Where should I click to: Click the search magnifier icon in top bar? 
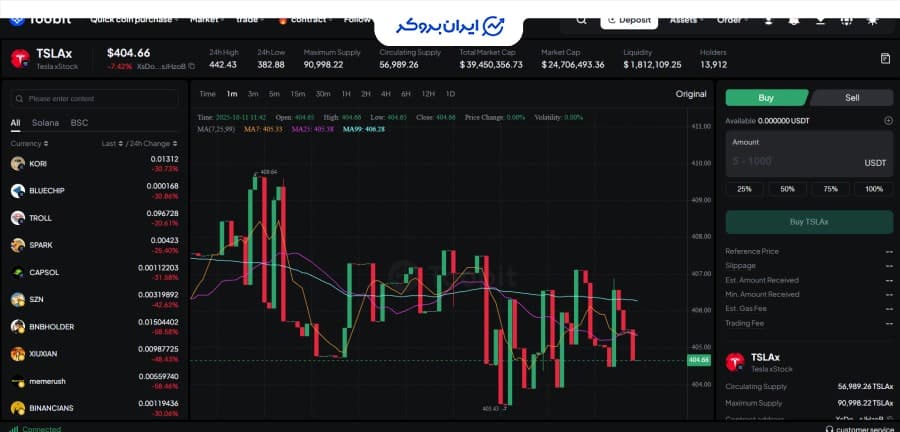click(x=583, y=19)
